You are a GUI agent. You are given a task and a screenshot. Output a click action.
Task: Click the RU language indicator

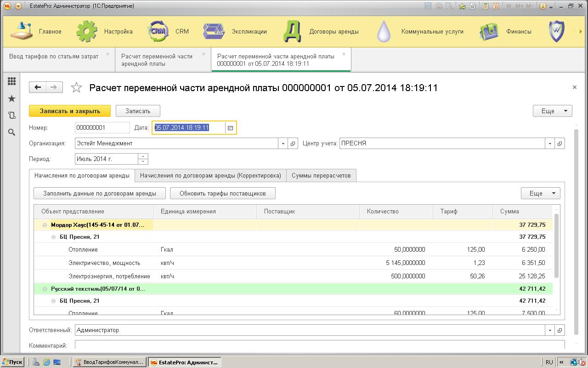pos(549,362)
